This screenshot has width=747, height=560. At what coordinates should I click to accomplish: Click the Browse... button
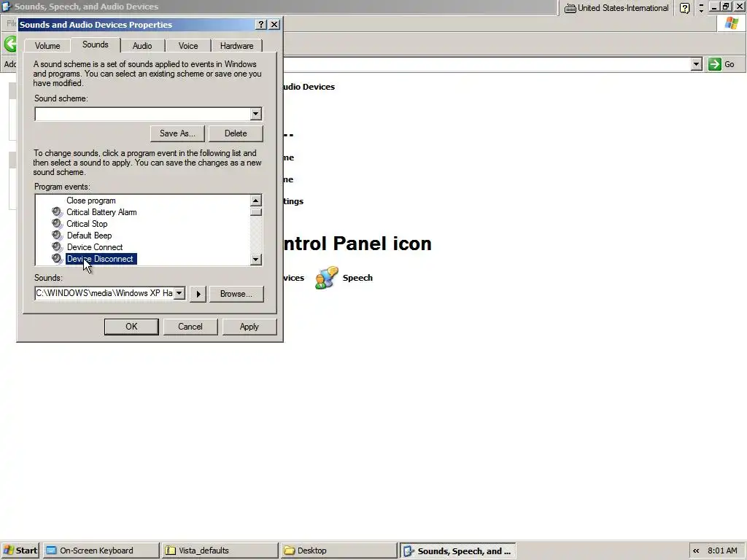pos(236,294)
